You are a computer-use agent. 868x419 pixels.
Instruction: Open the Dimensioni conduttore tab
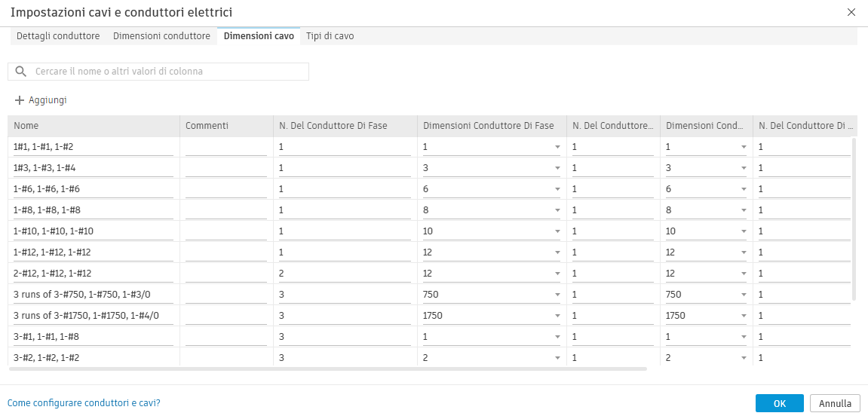tap(161, 36)
